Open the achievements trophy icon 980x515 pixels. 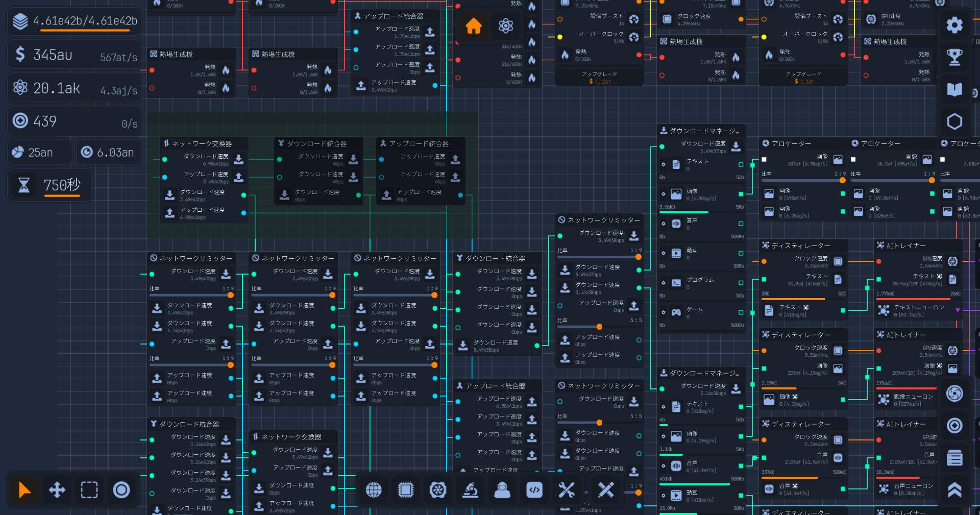[x=954, y=57]
